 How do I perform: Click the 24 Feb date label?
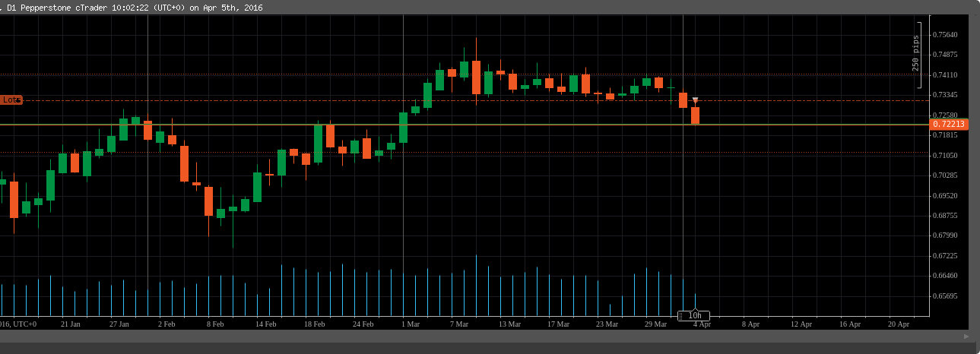coord(363,324)
